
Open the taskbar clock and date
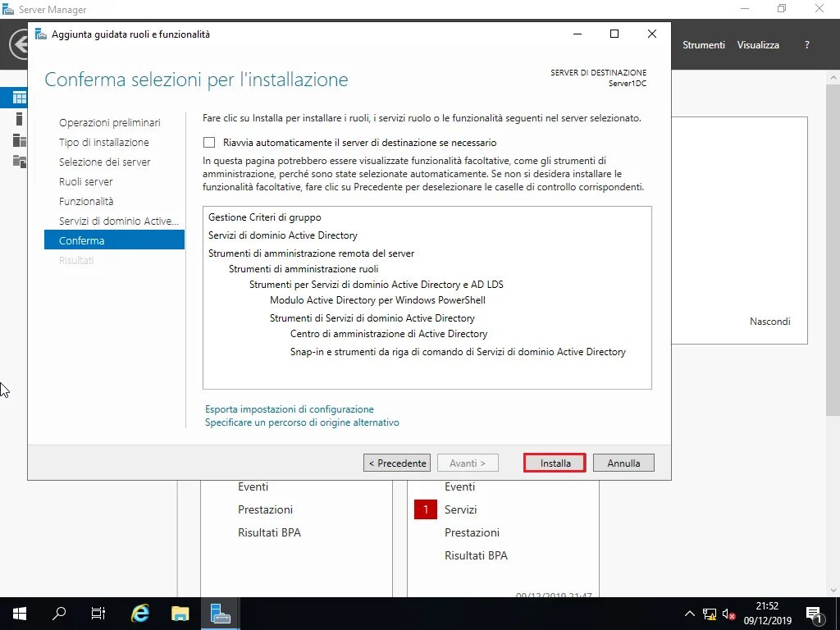coord(767,614)
